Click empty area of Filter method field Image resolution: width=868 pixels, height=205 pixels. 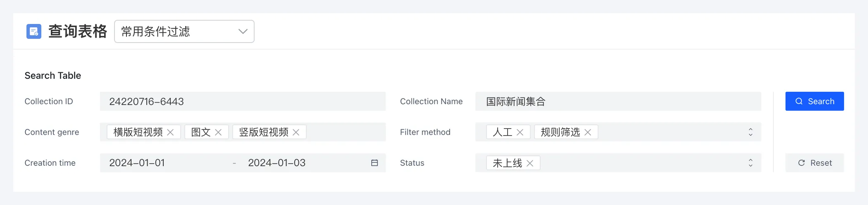point(670,132)
